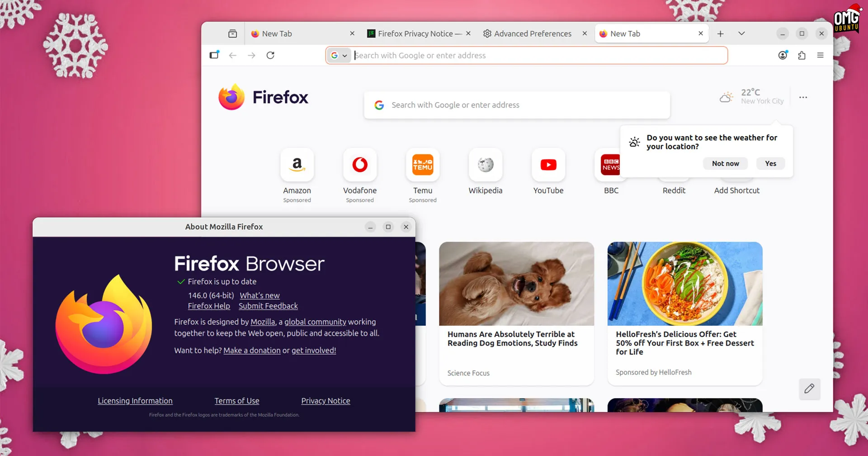Open the search engine dropdown in the address bar
The height and width of the screenshot is (456, 868).
pyautogui.click(x=339, y=55)
